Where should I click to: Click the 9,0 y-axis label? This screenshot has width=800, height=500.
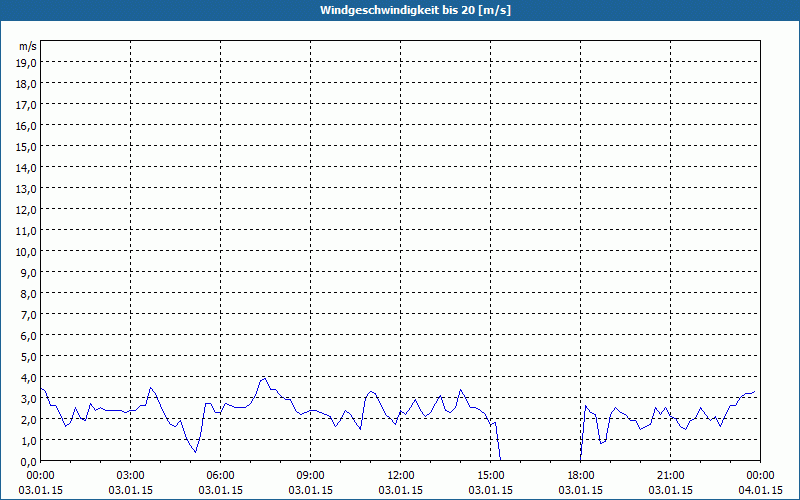(30, 272)
